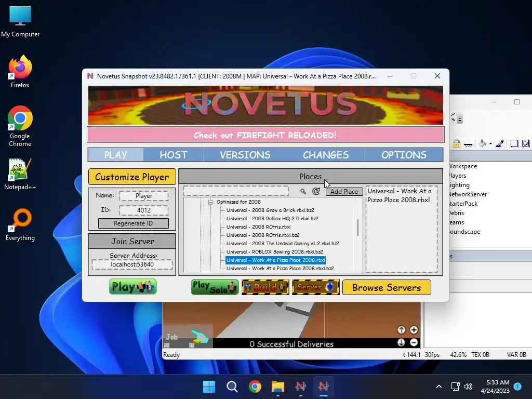Click the Player name input field
The image size is (532, 399).
coord(144,196)
